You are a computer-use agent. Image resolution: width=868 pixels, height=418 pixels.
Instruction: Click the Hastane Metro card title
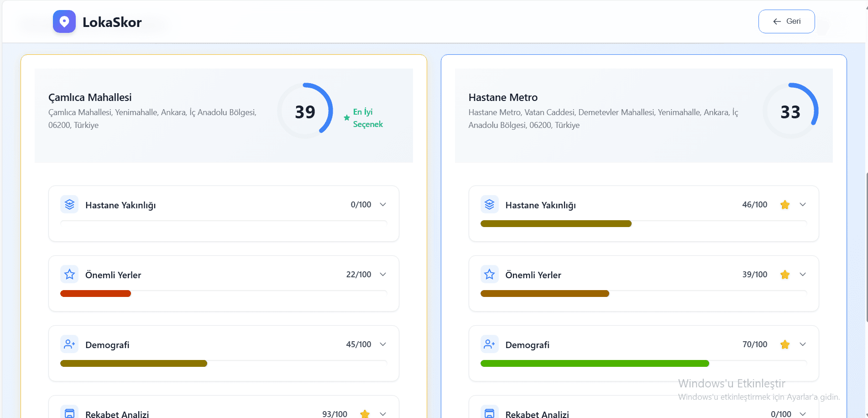(x=503, y=97)
